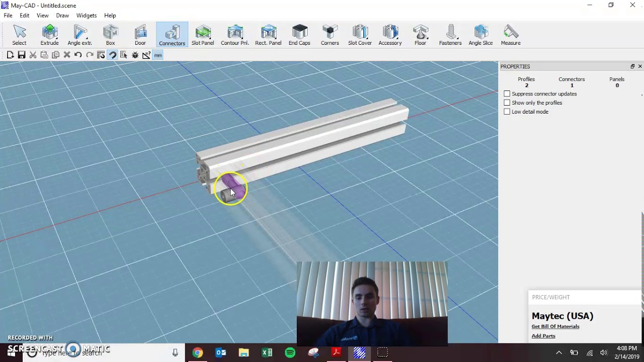644x362 pixels.
Task: Toggle the Connectors tool
Action: click(x=172, y=35)
